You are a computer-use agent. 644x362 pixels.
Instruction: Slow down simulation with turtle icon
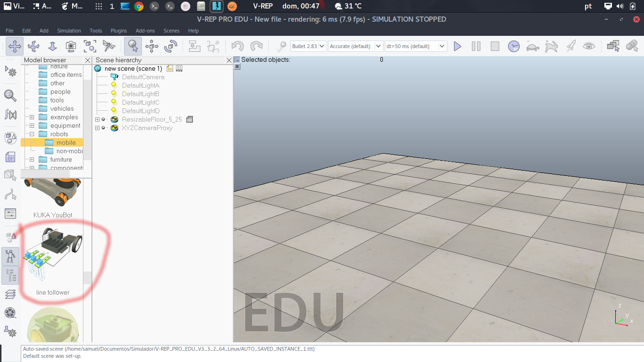point(533,46)
